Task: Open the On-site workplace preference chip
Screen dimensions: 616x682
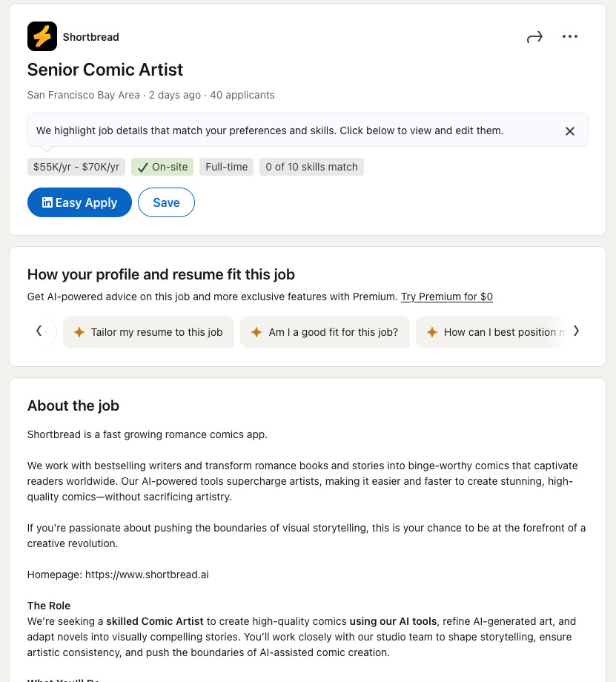Action: [x=162, y=167]
